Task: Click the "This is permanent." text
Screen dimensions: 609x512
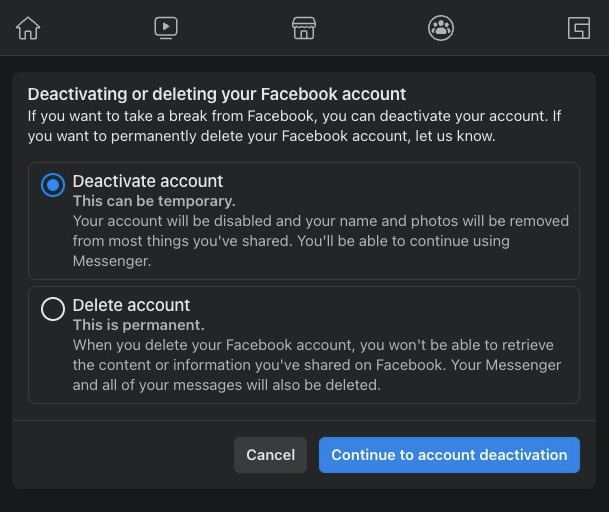Action: pyautogui.click(x=138, y=325)
